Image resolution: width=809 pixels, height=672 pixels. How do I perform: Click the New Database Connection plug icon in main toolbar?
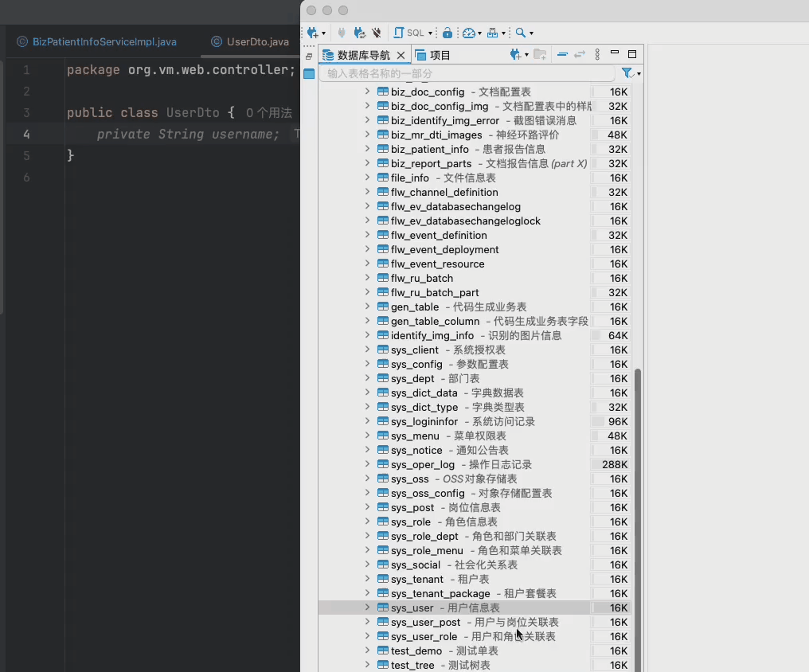(x=313, y=33)
